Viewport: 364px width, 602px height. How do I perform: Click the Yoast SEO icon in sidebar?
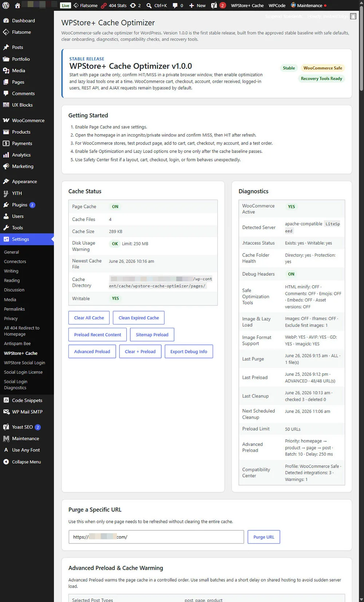(x=6, y=427)
